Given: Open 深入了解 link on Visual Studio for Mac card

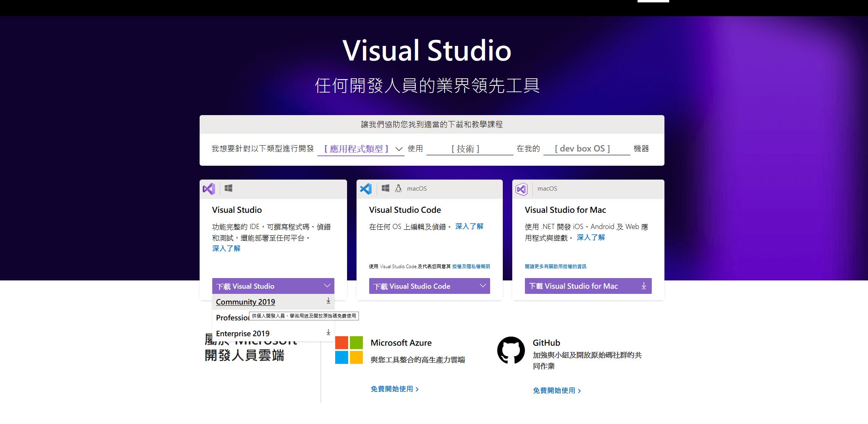Looking at the screenshot, I should tap(591, 237).
